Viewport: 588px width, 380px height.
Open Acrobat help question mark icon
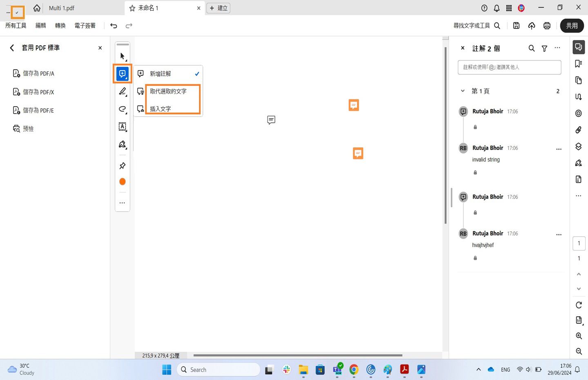[x=484, y=8]
